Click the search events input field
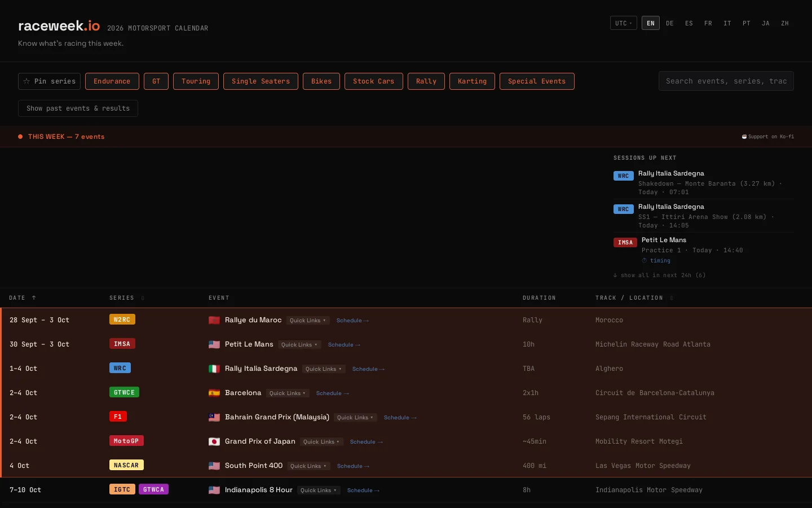The image size is (812, 508). tap(726, 81)
